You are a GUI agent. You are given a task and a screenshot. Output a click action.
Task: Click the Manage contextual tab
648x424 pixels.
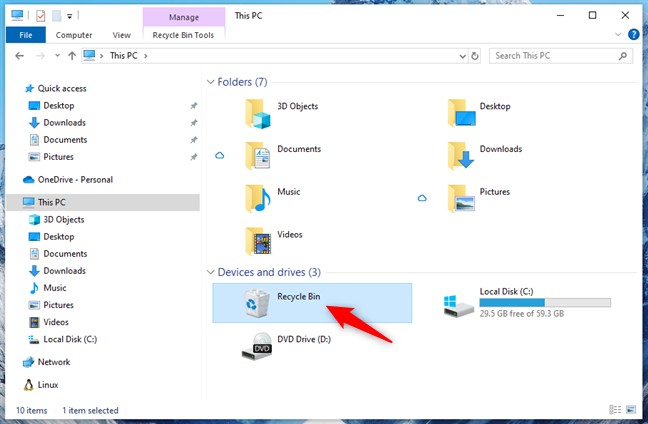pyautogui.click(x=184, y=17)
